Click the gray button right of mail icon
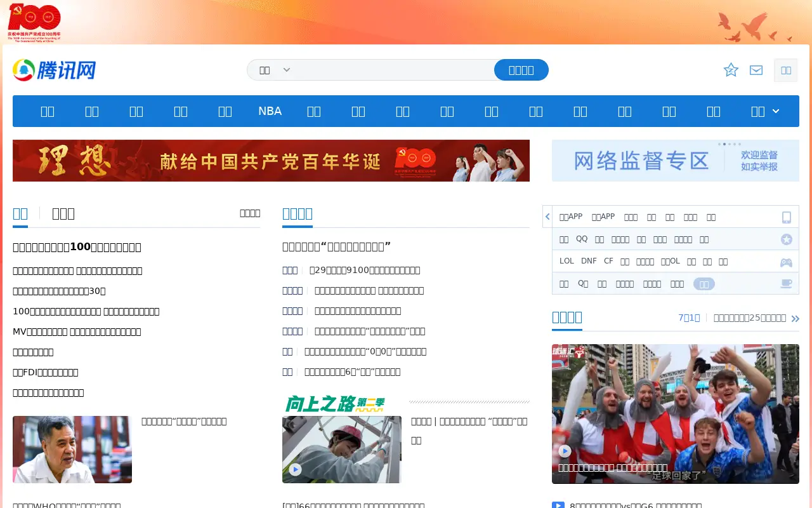The width and height of the screenshot is (812, 508). [x=785, y=70]
